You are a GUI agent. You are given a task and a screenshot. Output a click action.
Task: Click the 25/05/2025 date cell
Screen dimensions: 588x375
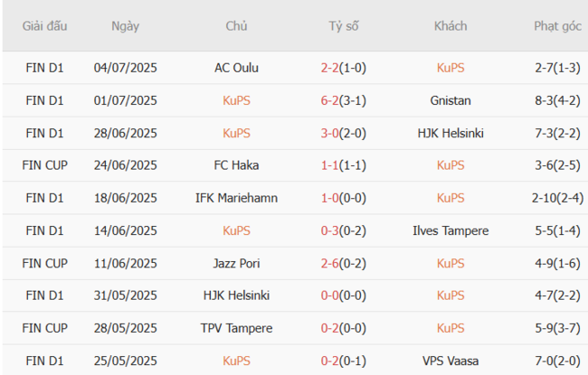pyautogui.click(x=126, y=361)
